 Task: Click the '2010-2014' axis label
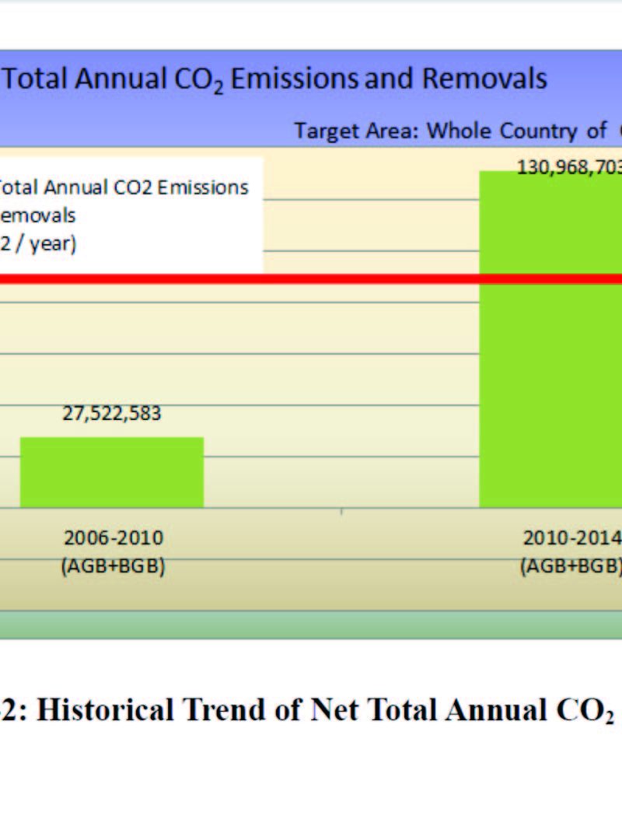[571, 537]
